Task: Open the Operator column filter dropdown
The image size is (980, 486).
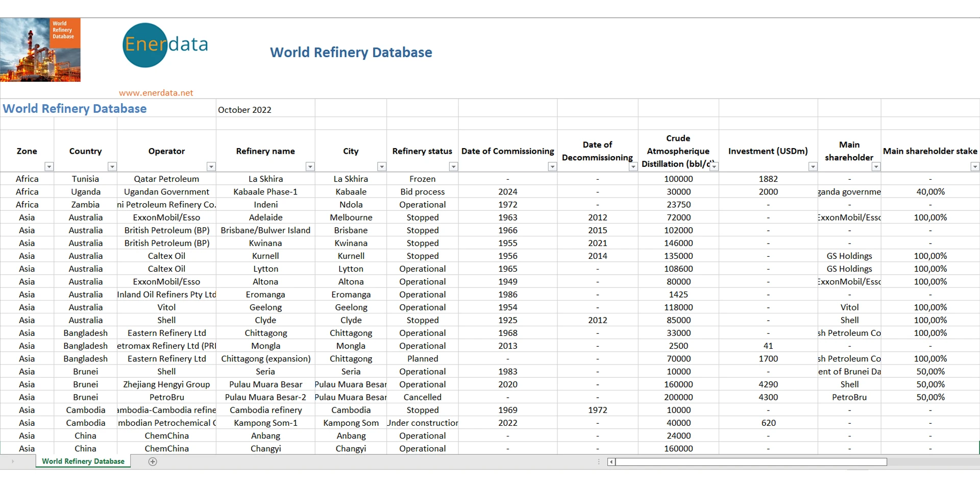Action: point(211,166)
